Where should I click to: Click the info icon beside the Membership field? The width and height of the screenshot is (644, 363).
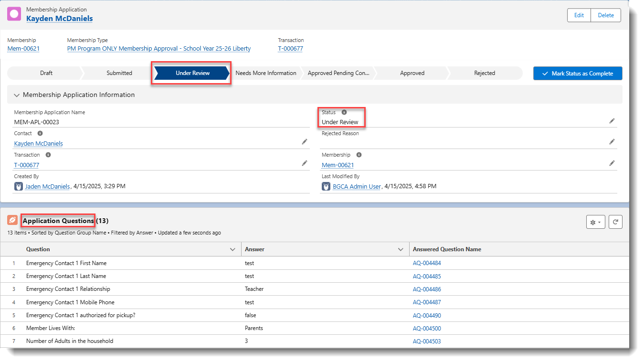tap(358, 155)
